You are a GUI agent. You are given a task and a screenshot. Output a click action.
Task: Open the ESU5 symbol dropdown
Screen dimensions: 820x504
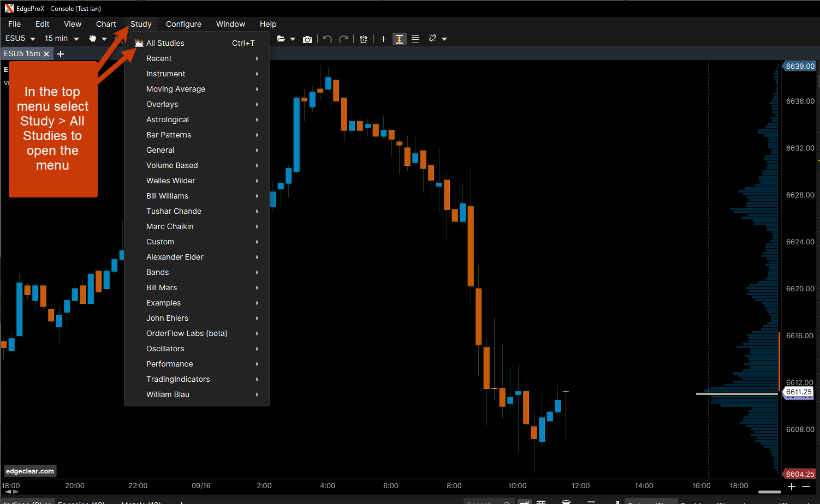pos(20,39)
